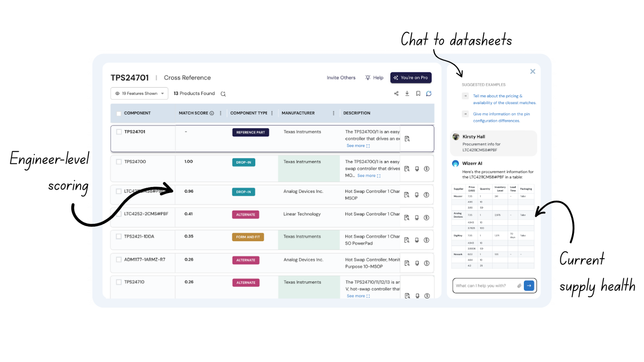Open datasheet icon for ADM1177-1ARMZ-R7 row
Screen dimensions: 644x362
pyautogui.click(x=407, y=263)
